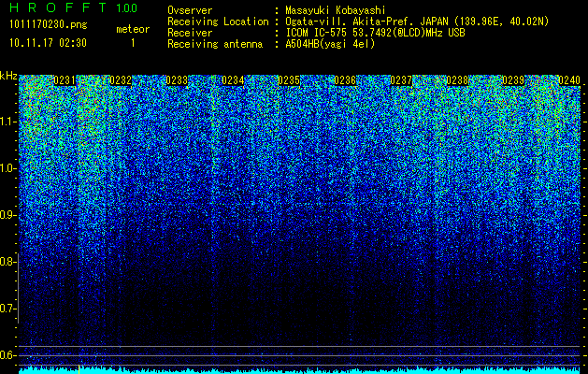Click the HROFFT title text
Image resolution: width=588 pixels, height=374 pixels.
pyautogui.click(x=58, y=7)
